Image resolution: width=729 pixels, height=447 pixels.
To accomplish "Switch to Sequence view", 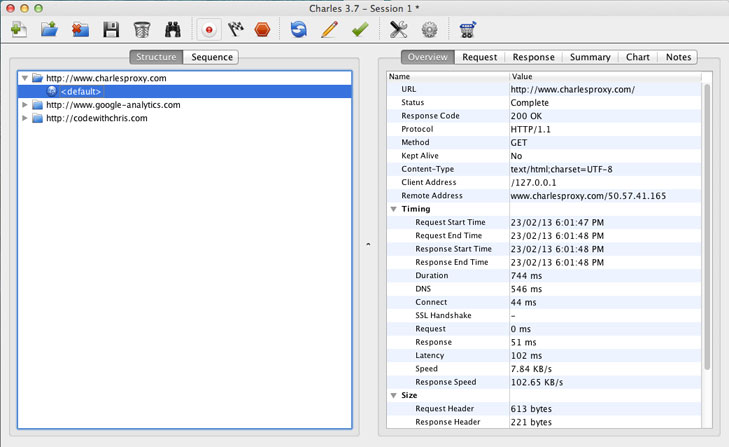I will [212, 57].
